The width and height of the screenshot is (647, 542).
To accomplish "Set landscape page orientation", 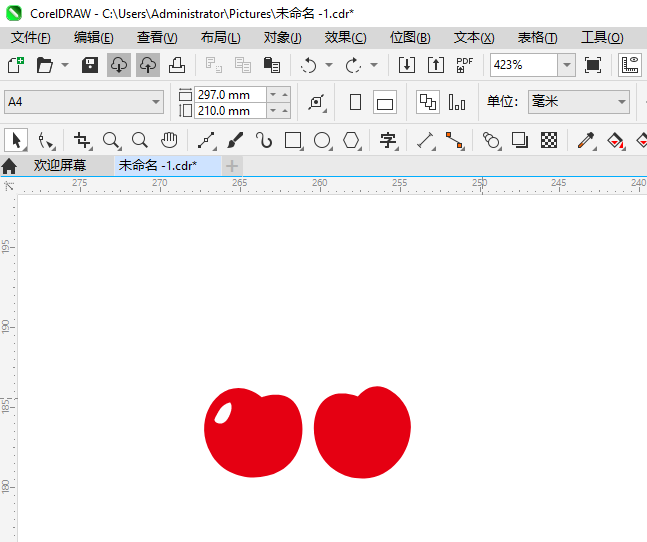I will [x=385, y=102].
